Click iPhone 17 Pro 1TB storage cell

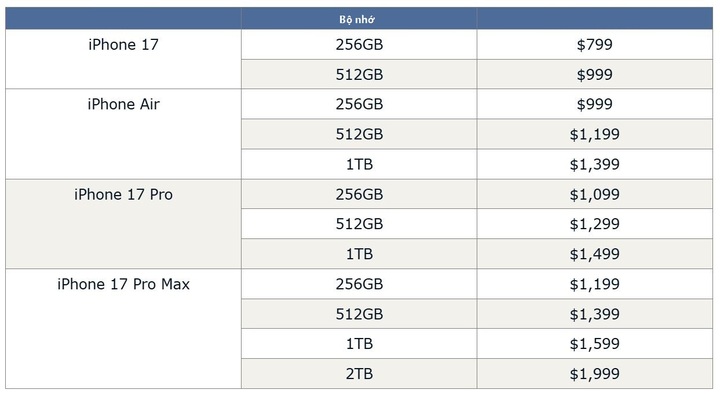point(359,254)
